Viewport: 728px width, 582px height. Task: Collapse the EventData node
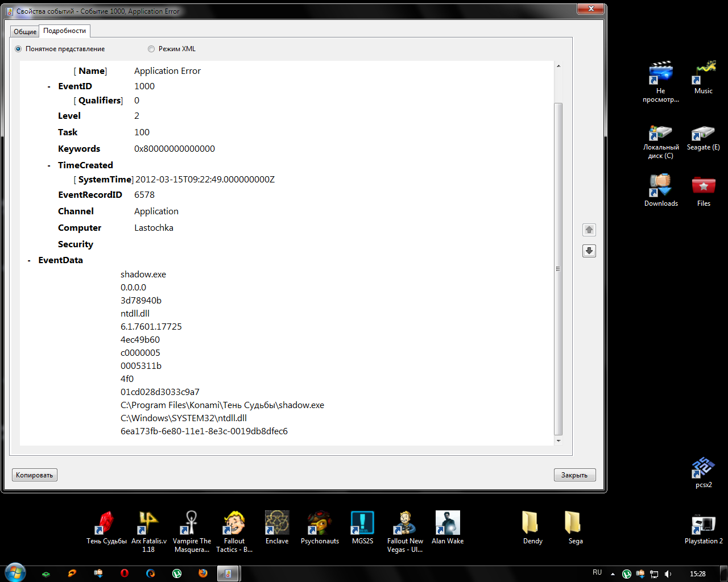(29, 261)
